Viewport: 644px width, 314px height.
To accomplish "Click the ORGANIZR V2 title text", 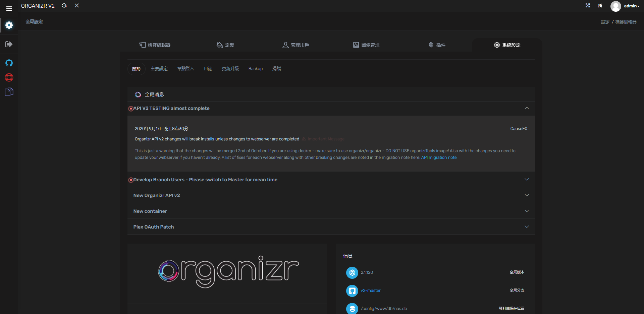I will click(x=38, y=6).
